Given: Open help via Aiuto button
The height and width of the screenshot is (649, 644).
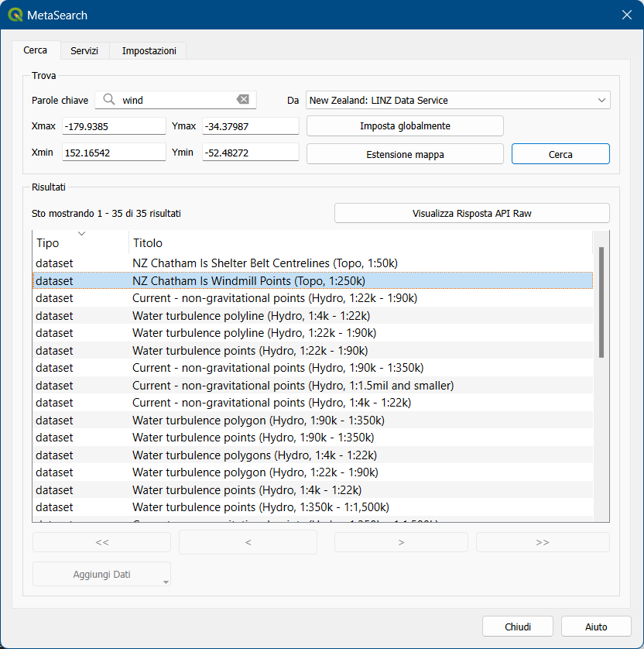Looking at the screenshot, I should click(x=596, y=627).
